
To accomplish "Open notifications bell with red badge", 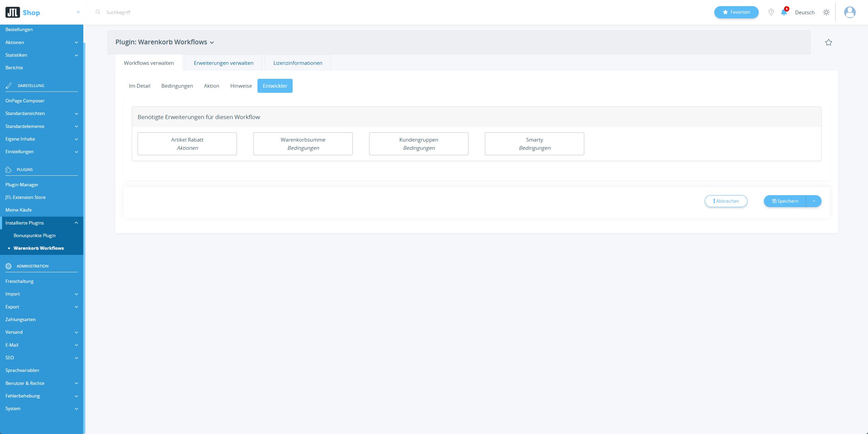I will coord(784,12).
